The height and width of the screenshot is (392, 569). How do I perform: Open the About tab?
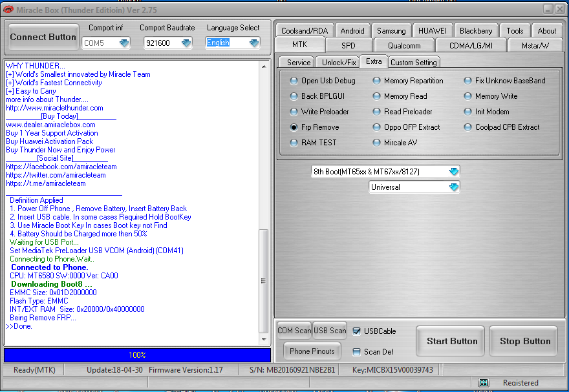(547, 31)
